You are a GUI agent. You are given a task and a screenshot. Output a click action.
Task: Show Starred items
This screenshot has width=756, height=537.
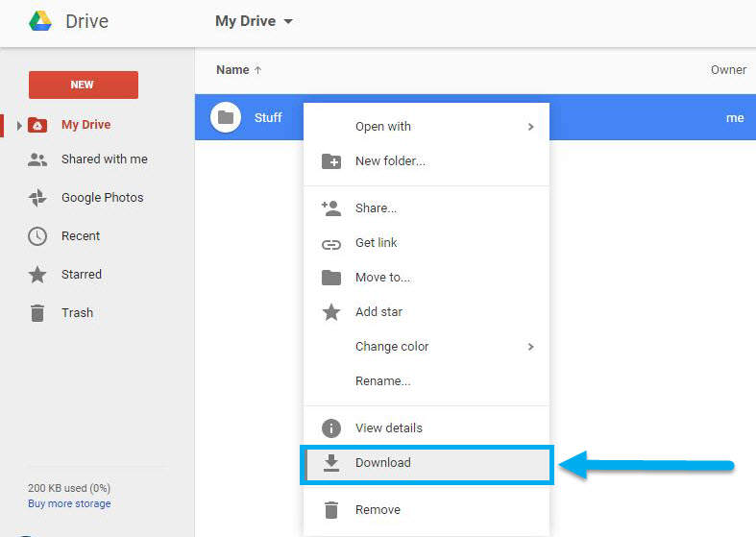pos(82,275)
